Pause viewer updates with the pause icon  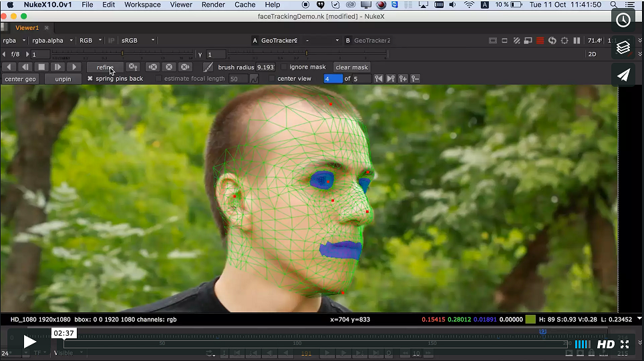click(577, 41)
